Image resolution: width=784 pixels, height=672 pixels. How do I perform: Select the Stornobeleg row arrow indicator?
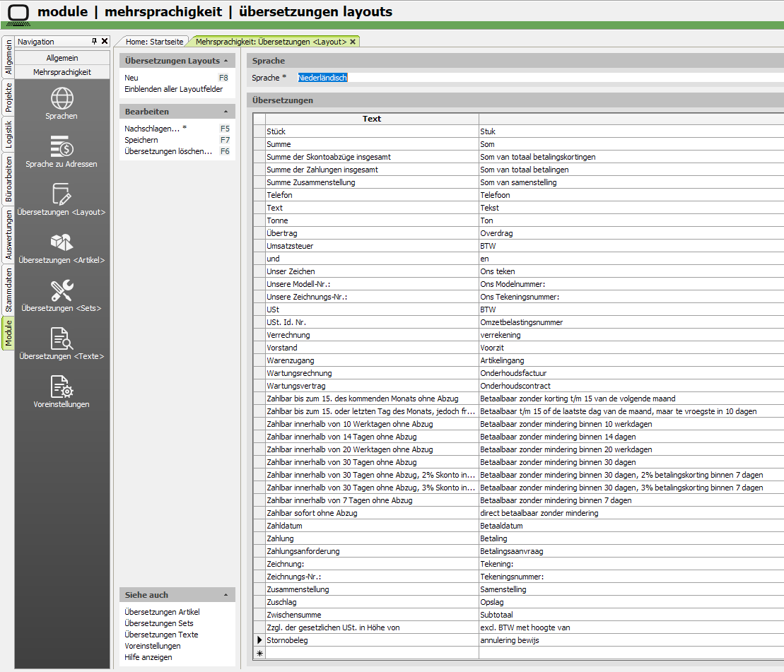[x=259, y=640]
